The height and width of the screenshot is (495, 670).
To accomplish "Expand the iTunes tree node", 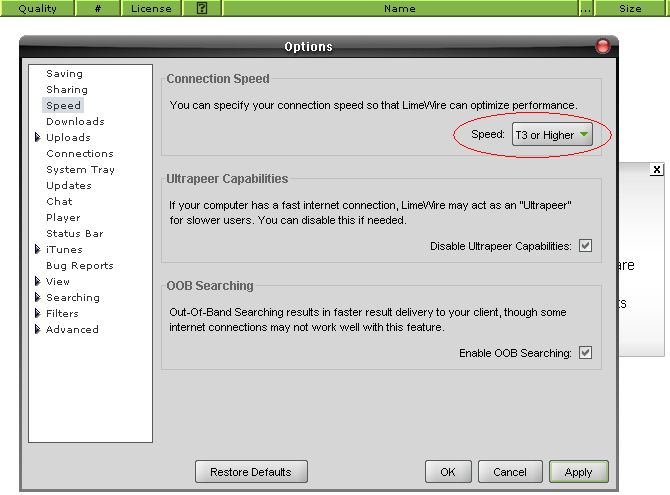I will tap(38, 250).
